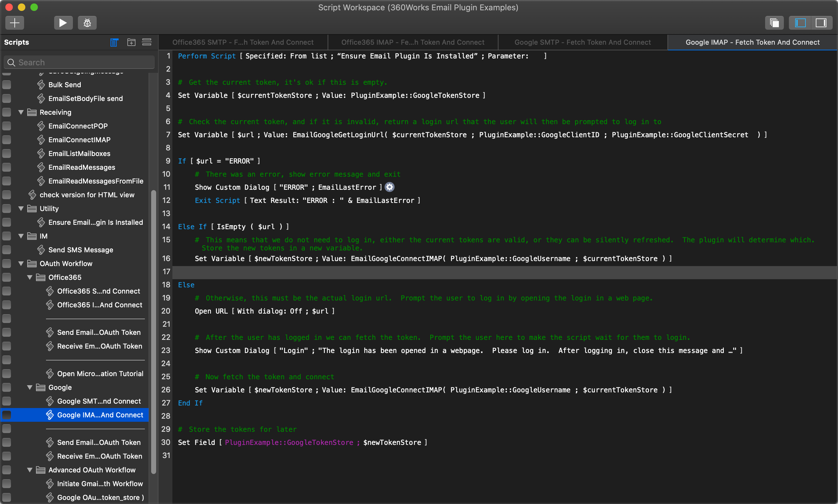Click in the script Search field
This screenshot has height=504, width=838.
(x=79, y=63)
